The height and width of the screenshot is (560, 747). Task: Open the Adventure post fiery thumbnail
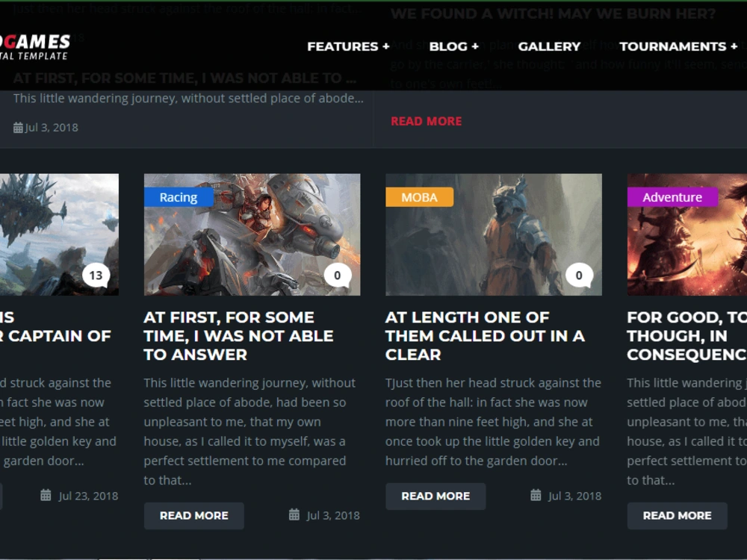coord(687,234)
